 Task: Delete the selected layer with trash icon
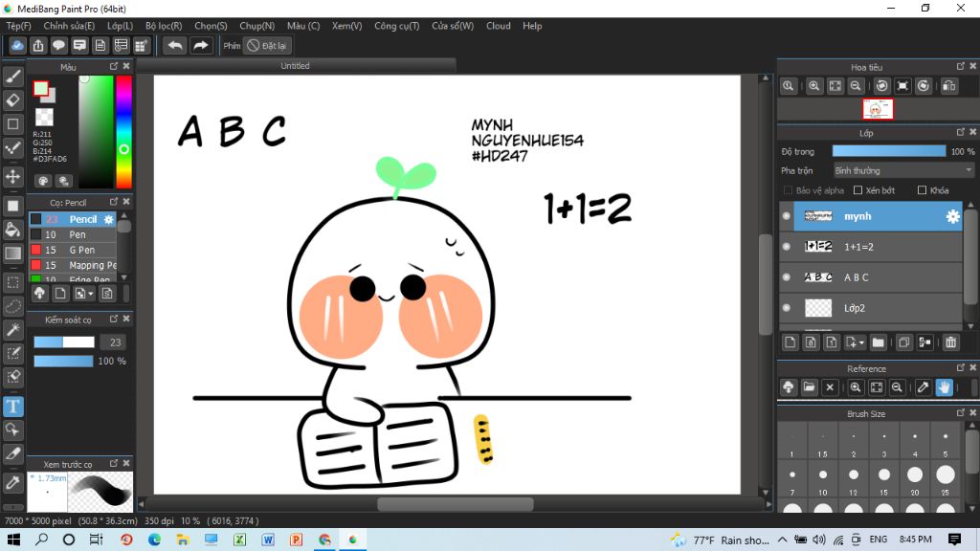pos(950,342)
